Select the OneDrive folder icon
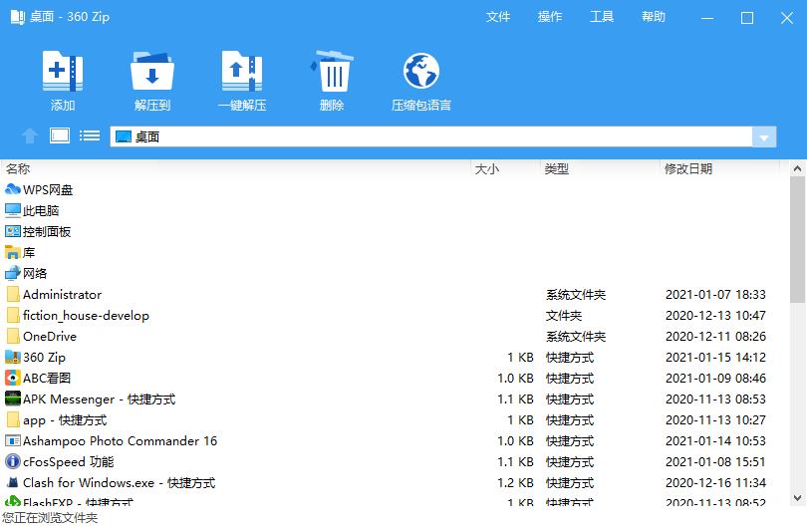This screenshot has height=532, width=807. [13, 336]
